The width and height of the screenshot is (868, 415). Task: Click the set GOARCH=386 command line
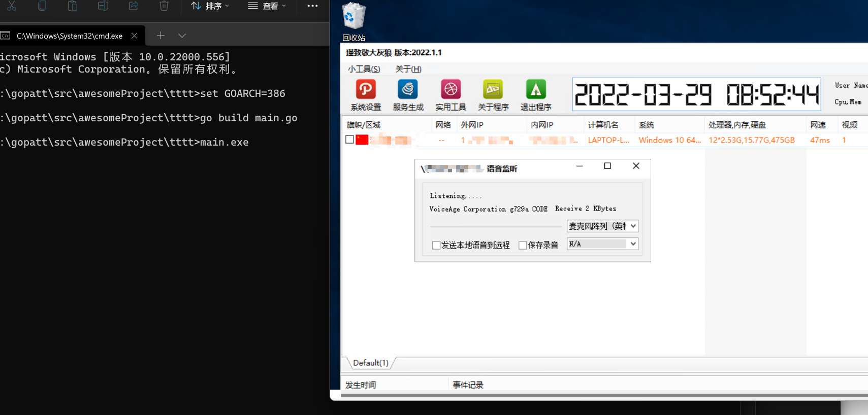[143, 93]
